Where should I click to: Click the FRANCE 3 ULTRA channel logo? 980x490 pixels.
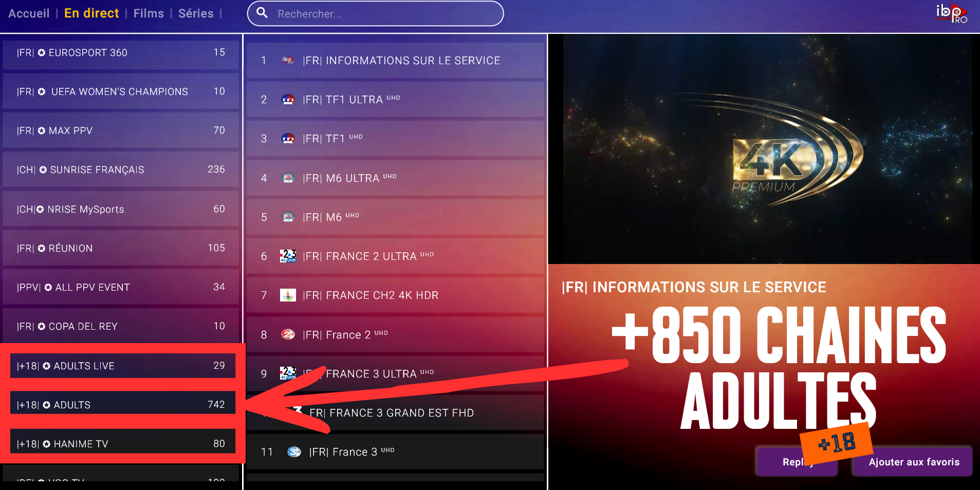[x=288, y=373]
